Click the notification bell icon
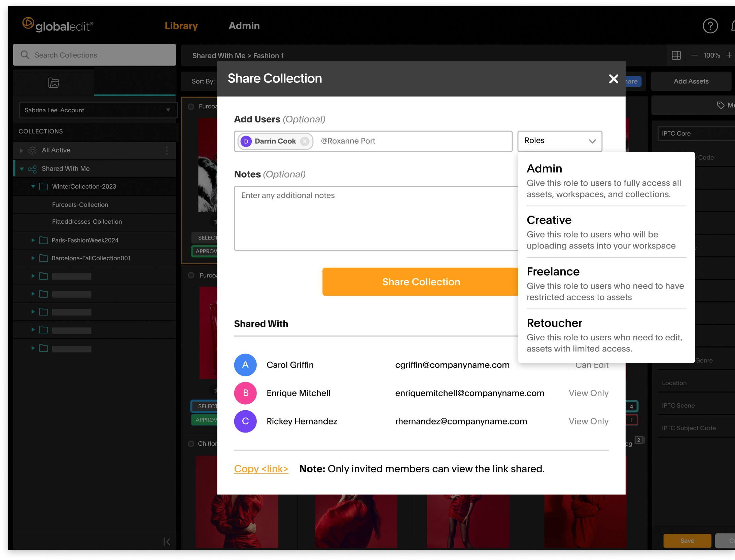 pos(732,26)
